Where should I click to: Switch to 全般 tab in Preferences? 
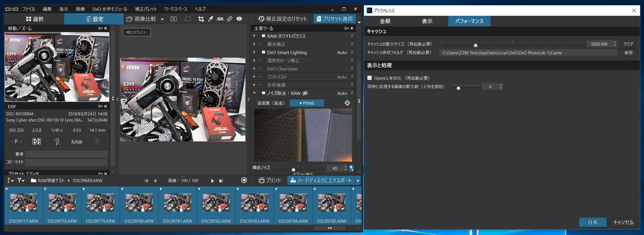tap(385, 21)
